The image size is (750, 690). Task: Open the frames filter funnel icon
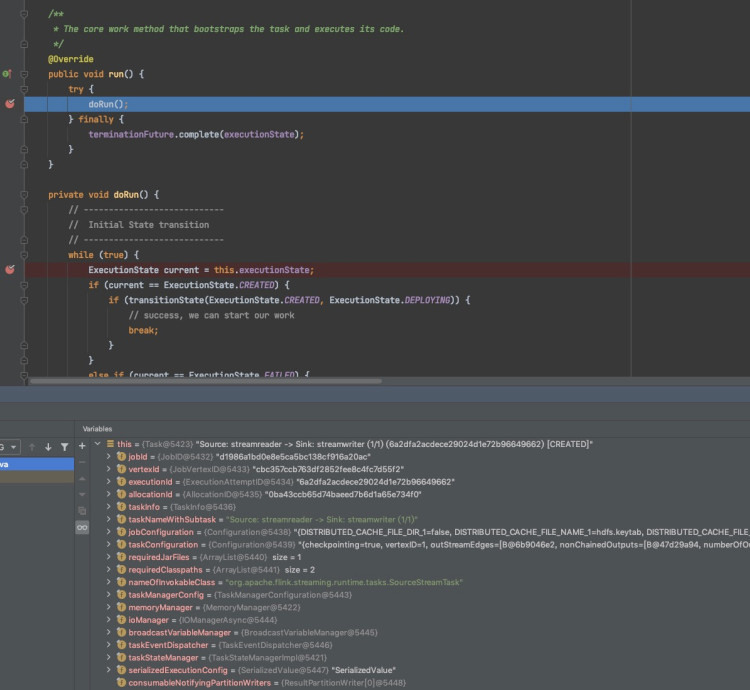tap(65, 447)
